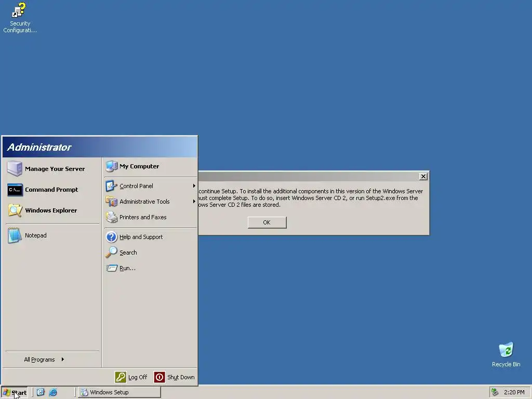
Task: Click the Run dialog icon
Action: click(x=111, y=268)
